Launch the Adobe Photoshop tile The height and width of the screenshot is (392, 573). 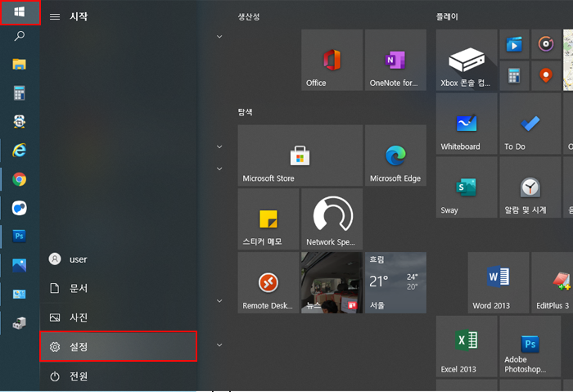[x=530, y=346]
